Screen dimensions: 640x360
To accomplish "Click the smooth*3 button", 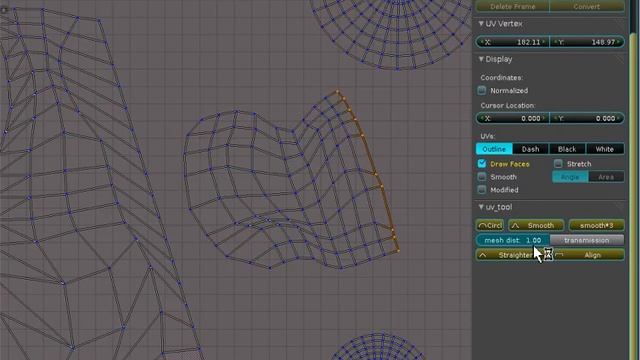I will [596, 225].
